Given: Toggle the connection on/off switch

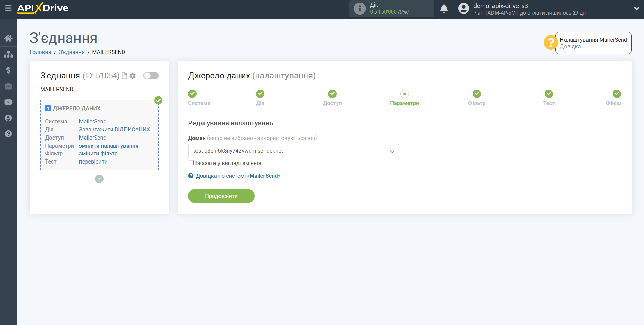Looking at the screenshot, I should (x=151, y=76).
